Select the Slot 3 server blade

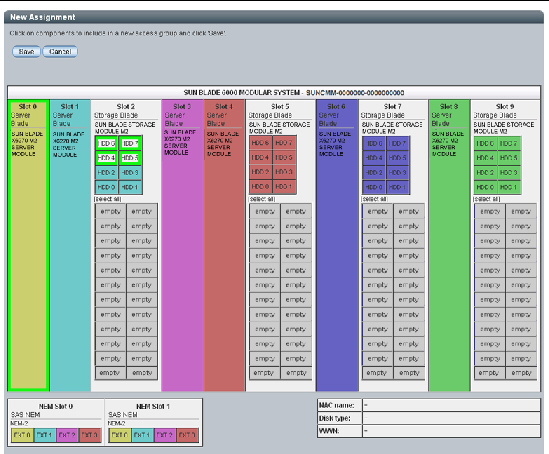182,245
